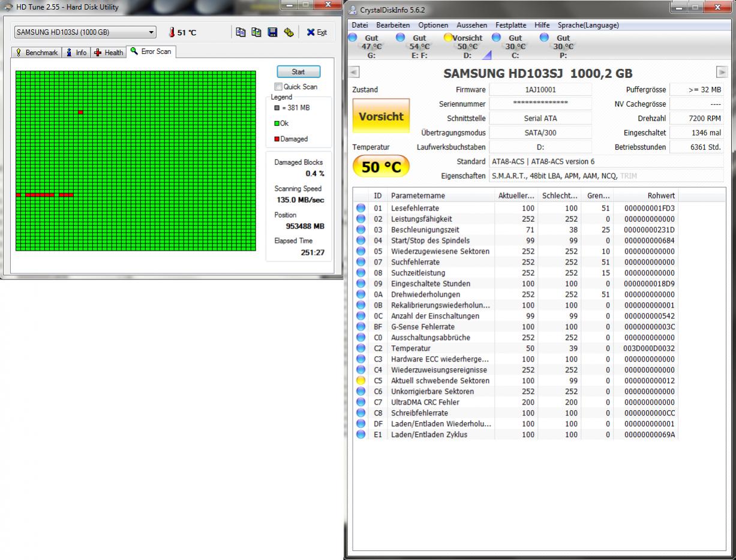
Task: Click the Seriennummer masked value field
Action: 540,104
